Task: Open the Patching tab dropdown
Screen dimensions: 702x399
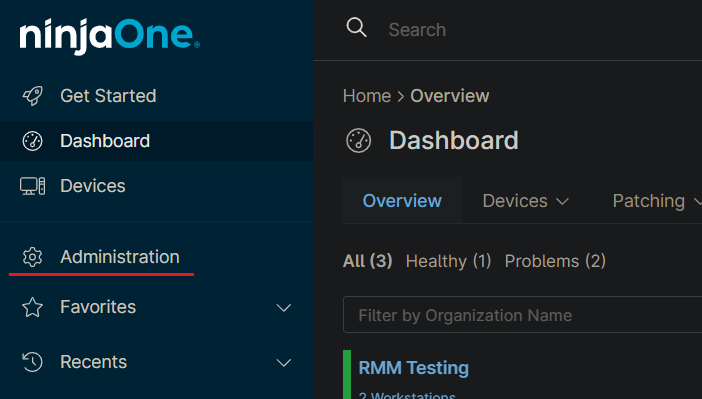Action: click(x=656, y=201)
